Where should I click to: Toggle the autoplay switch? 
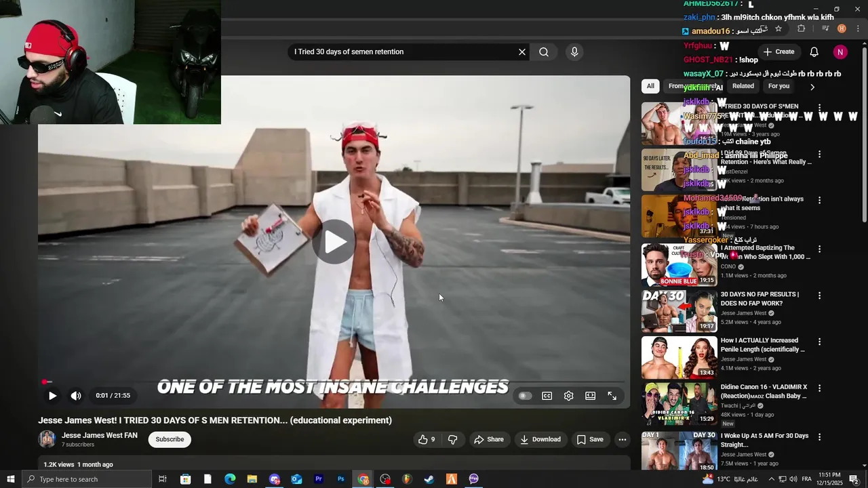coord(525,396)
